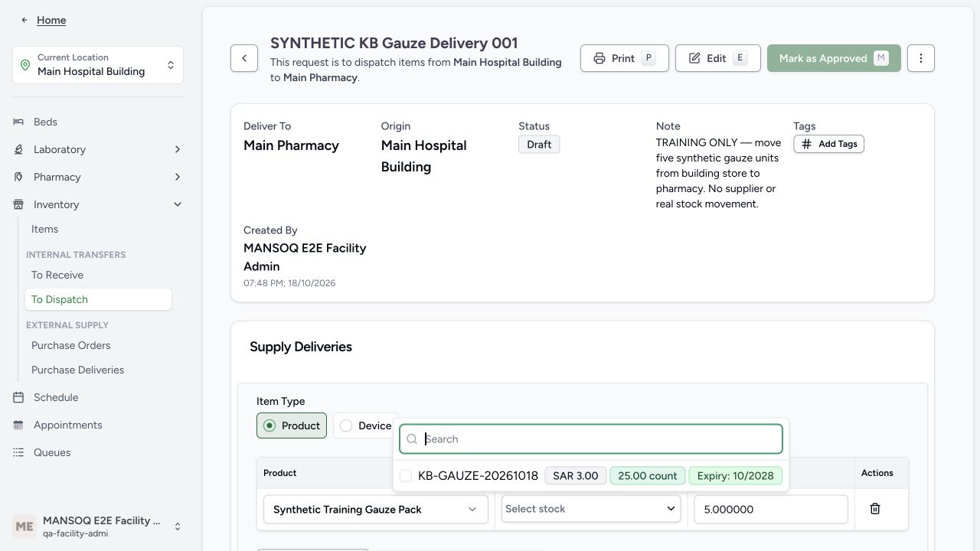The height and width of the screenshot is (551, 980).
Task: Click the Add Tags label
Action: 838,144
